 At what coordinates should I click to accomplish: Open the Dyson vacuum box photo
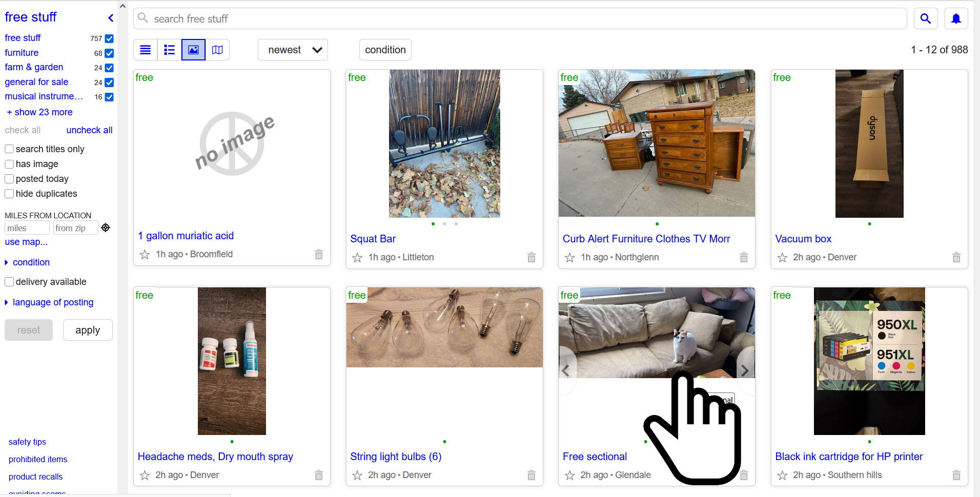[x=869, y=143]
